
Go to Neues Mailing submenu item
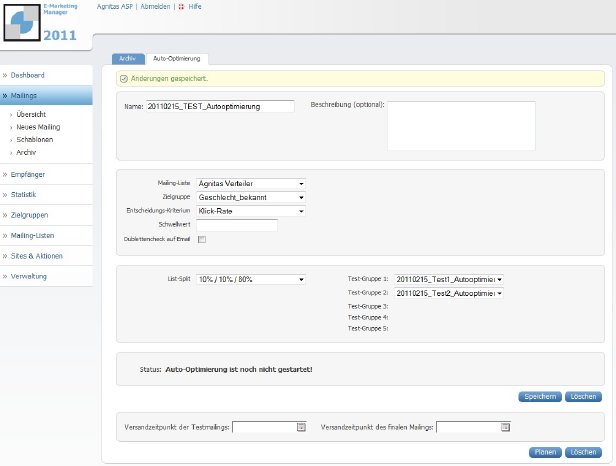[38, 127]
